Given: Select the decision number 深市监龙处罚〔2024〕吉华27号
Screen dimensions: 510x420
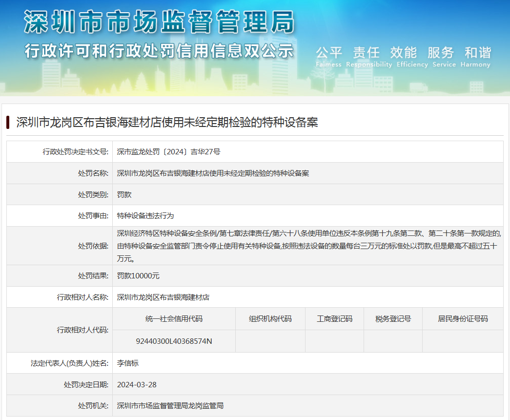Looking at the screenshot, I should coord(168,152).
